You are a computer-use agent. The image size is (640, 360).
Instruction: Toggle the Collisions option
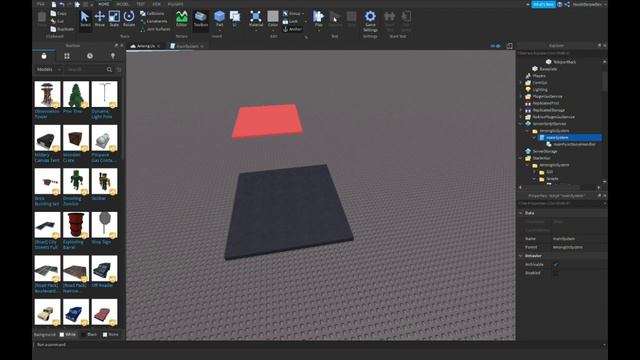pyautogui.click(x=152, y=13)
